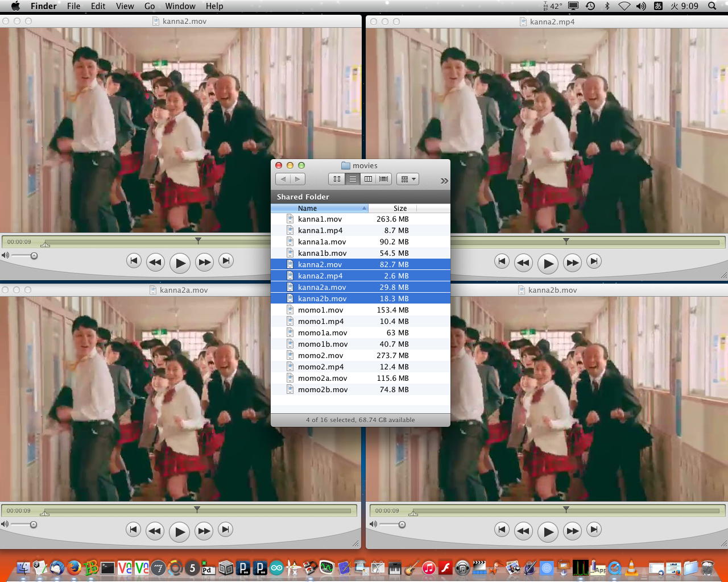The height and width of the screenshot is (582, 728).
Task: Jump to start of kanna2a.mov
Action: click(x=133, y=530)
